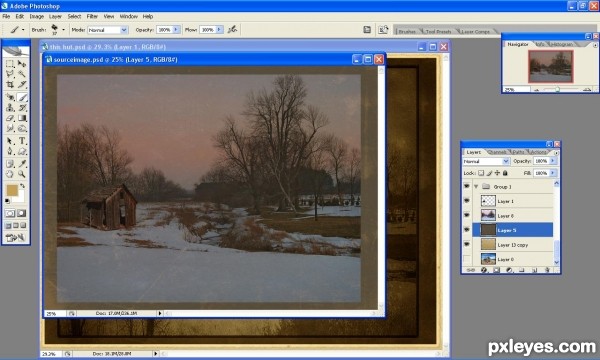Hide Layer 5 via eye icon
The width and height of the screenshot is (600, 360).
point(466,230)
